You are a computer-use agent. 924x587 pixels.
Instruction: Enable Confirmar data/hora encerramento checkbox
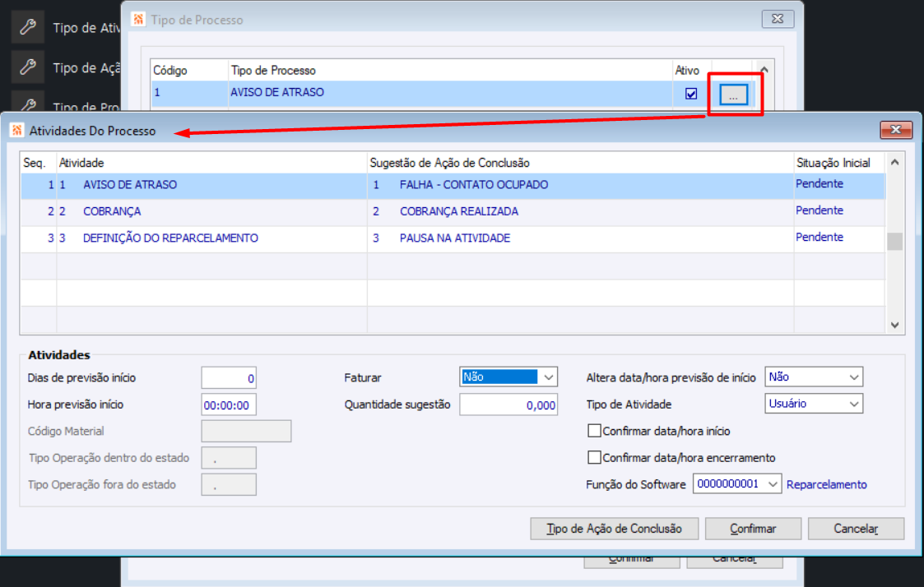pos(594,457)
